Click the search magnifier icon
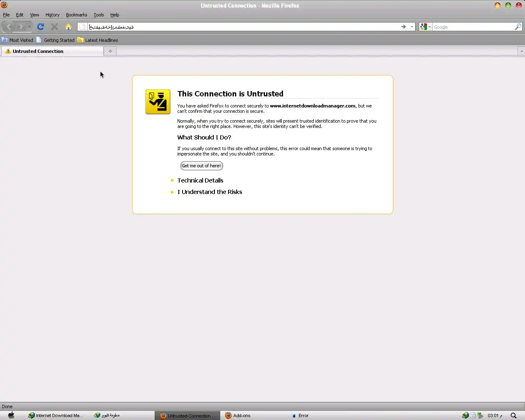 tap(518, 27)
